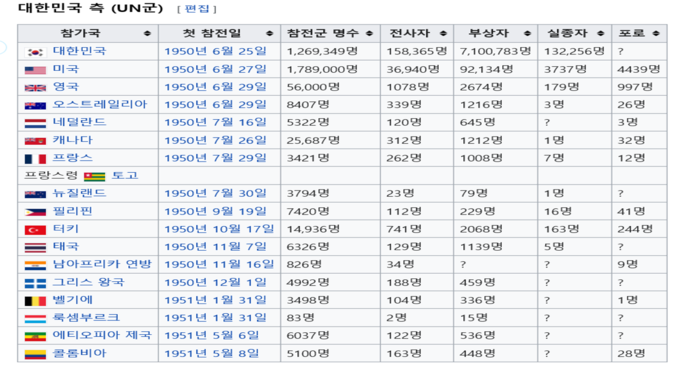Click the 편집 edit link

tap(197, 9)
